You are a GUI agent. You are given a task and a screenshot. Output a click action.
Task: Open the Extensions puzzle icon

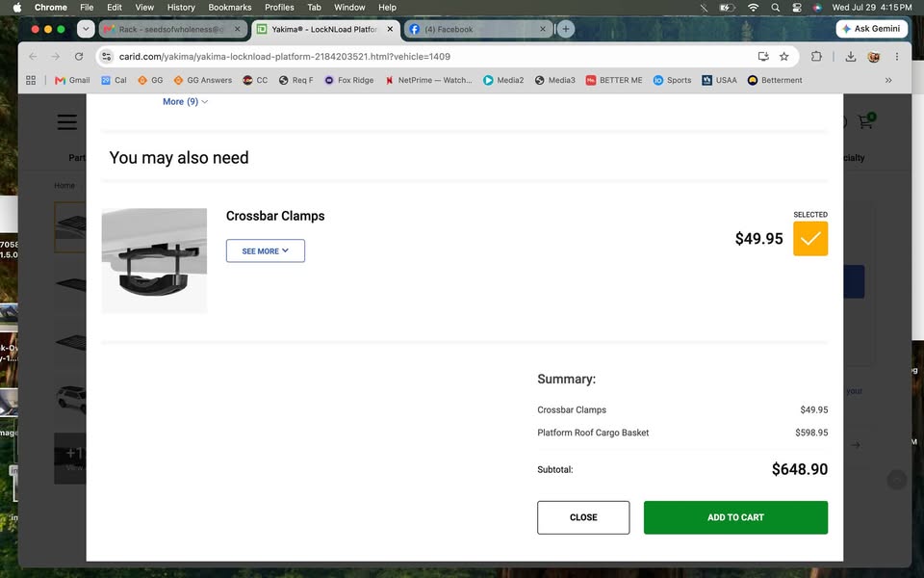[x=816, y=57]
